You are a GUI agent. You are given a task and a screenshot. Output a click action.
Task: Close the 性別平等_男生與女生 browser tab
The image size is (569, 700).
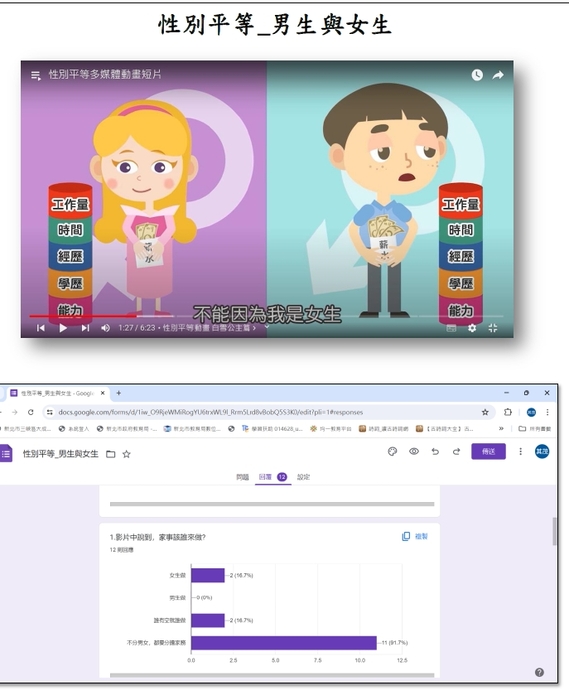click(x=103, y=393)
